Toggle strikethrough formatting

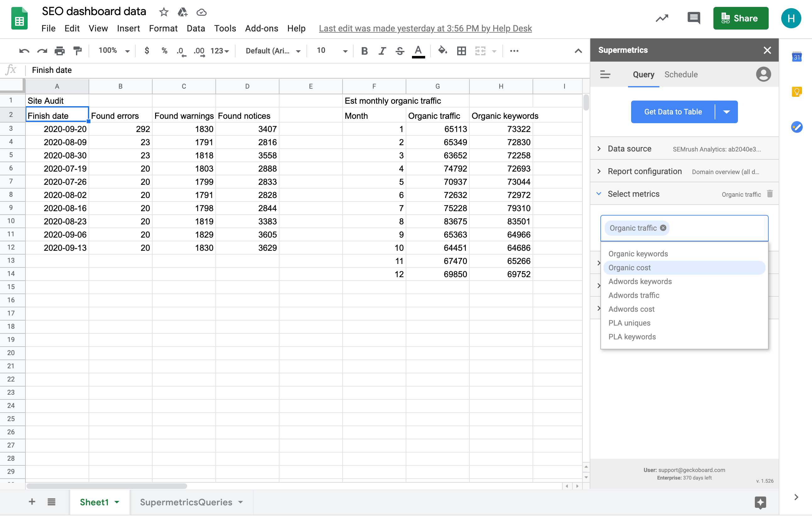pyautogui.click(x=400, y=51)
